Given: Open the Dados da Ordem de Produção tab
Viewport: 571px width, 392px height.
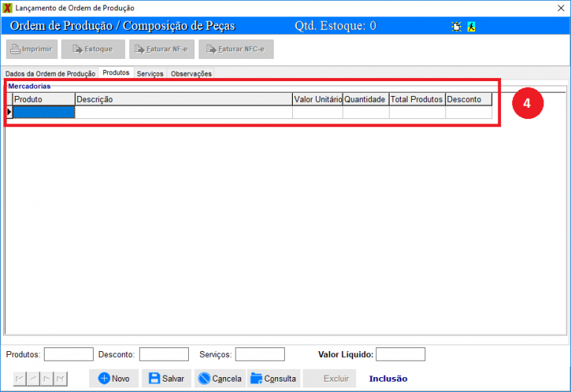Looking at the screenshot, I should pos(50,74).
